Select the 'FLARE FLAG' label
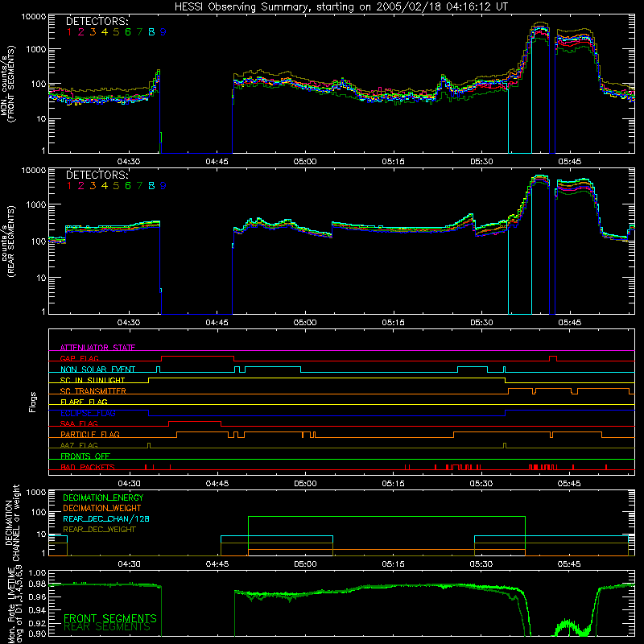644x644 pixels. 84,402
